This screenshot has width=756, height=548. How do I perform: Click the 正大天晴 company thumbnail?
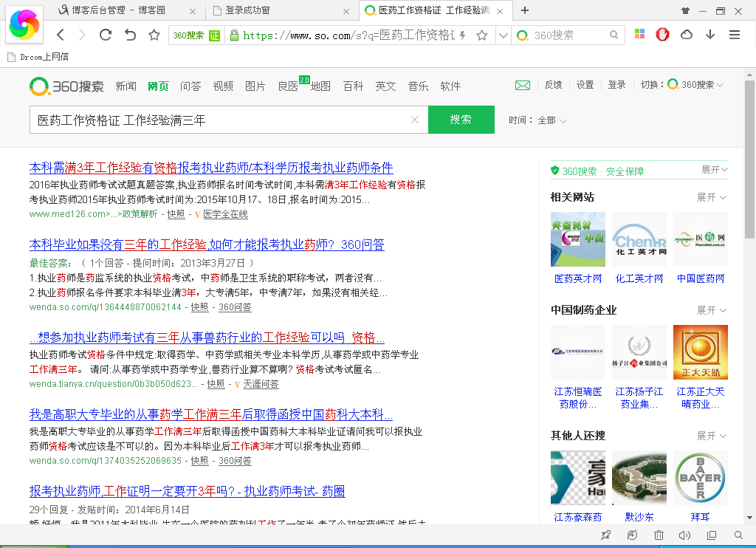701,352
